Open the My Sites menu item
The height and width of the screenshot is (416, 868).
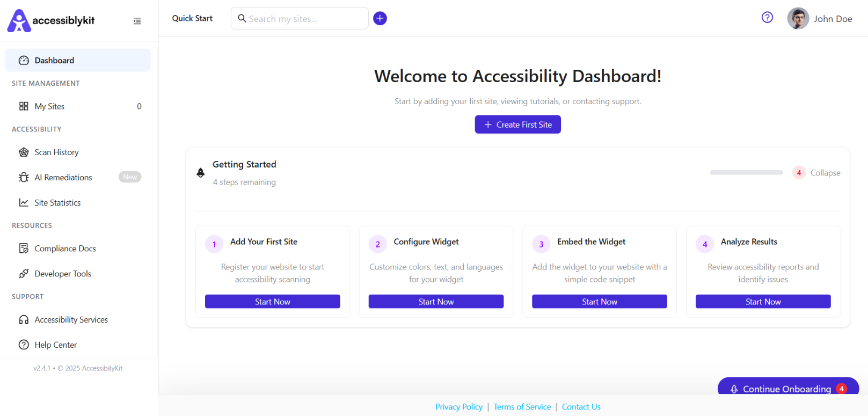coord(78,106)
